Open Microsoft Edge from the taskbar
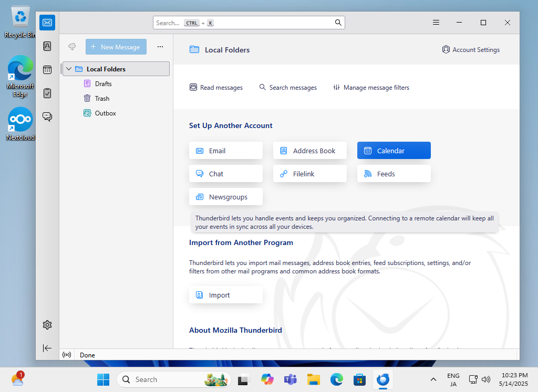 (x=337, y=379)
